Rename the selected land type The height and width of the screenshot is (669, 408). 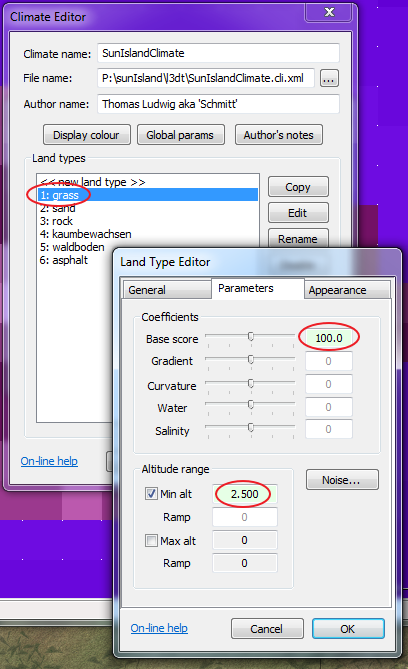298,239
